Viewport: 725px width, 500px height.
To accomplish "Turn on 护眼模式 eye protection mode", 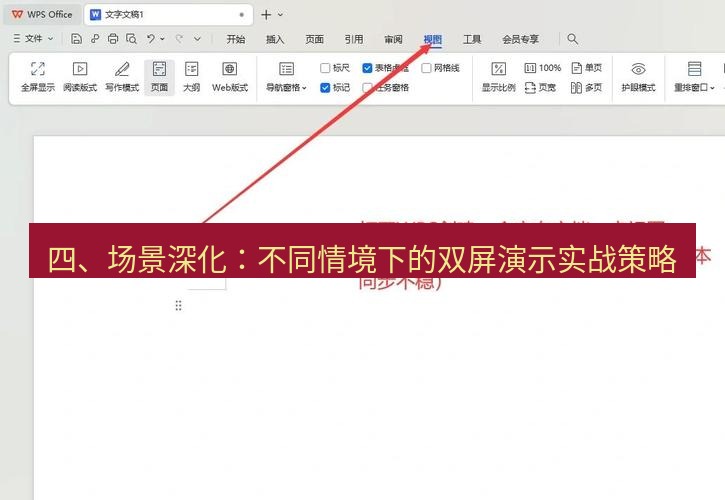I will tap(639, 77).
